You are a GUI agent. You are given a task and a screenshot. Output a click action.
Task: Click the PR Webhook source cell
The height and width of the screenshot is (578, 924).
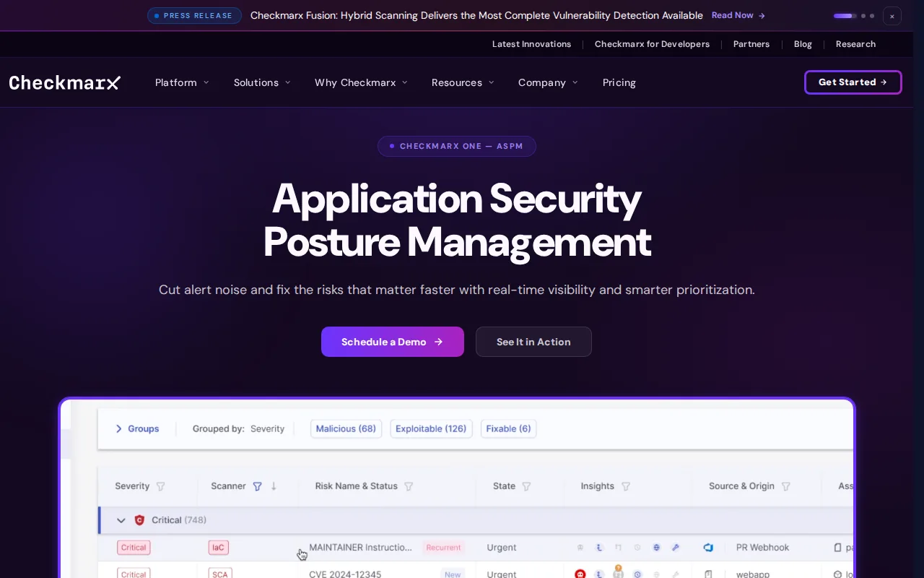tap(762, 548)
